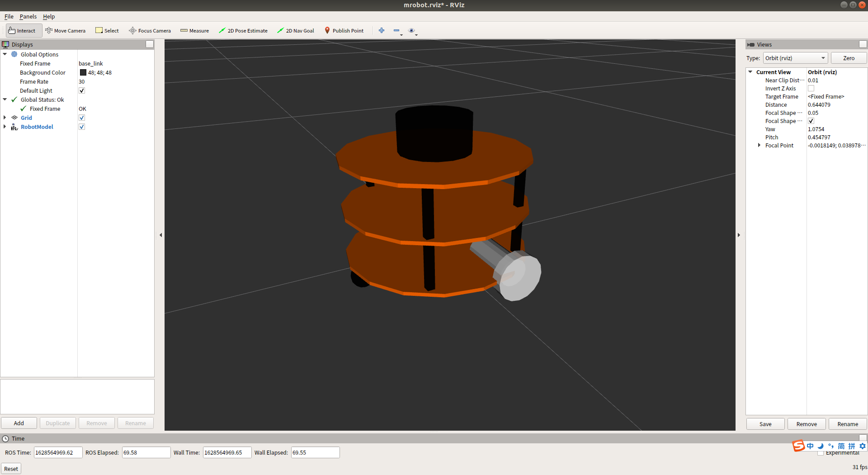Select the 2D Nav Goal tool

pos(296,31)
